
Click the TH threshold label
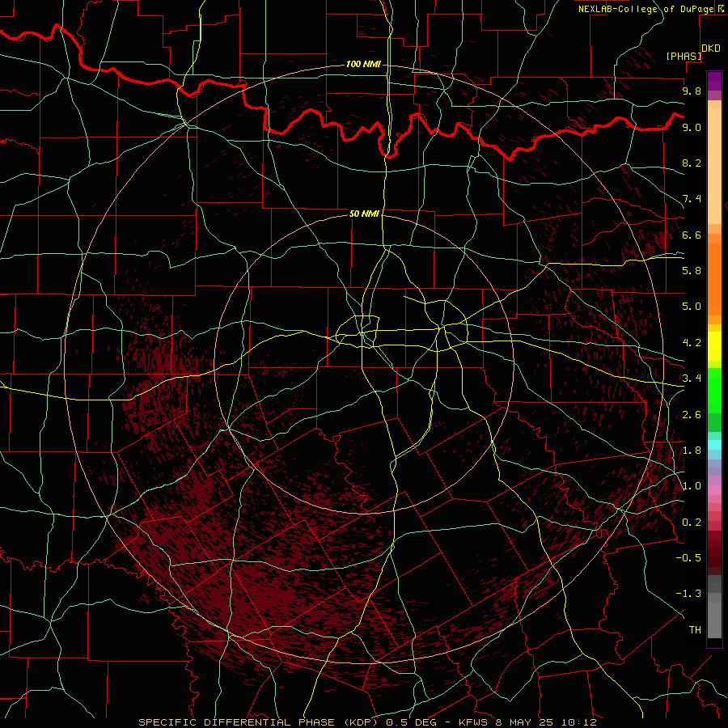695,629
